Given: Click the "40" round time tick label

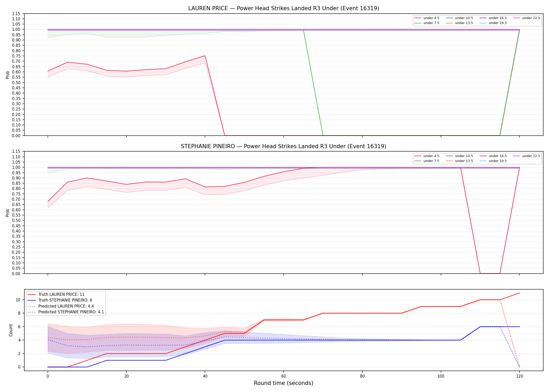Looking at the screenshot, I should [205, 376].
